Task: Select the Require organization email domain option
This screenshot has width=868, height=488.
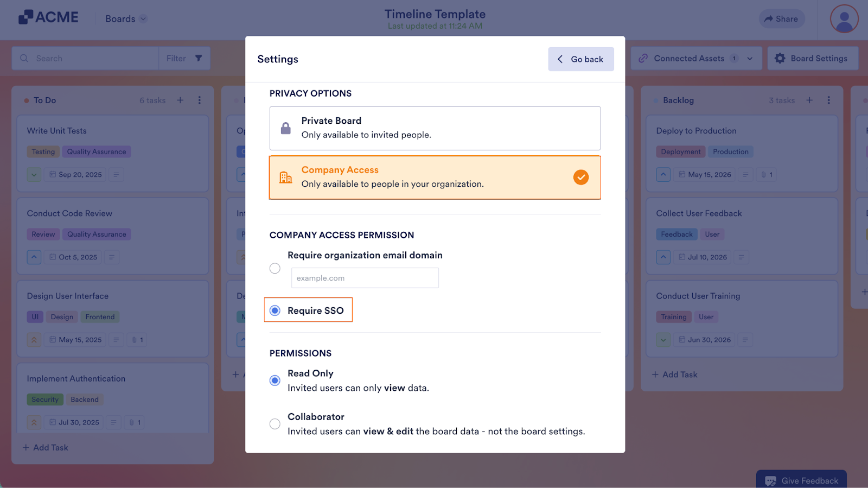Action: (275, 268)
